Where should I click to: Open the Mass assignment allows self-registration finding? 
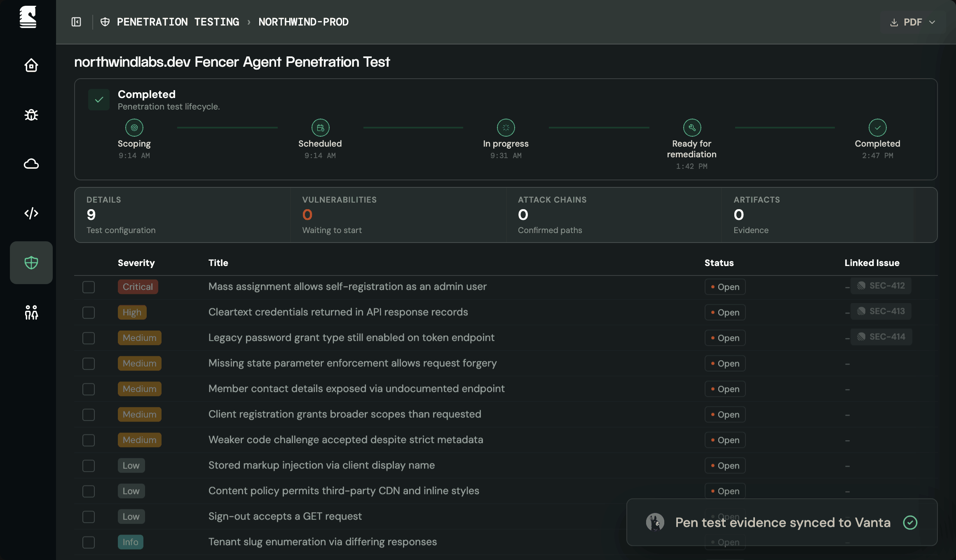347,287
